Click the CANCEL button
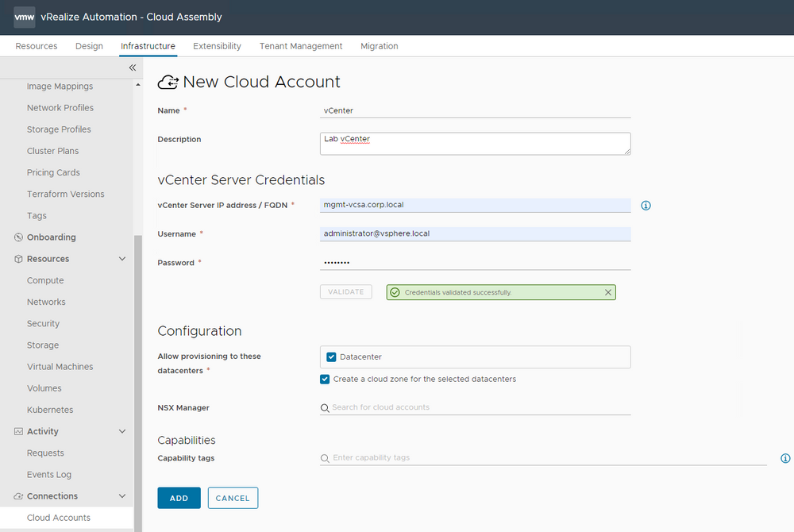This screenshot has height=532, width=794. [x=233, y=498]
